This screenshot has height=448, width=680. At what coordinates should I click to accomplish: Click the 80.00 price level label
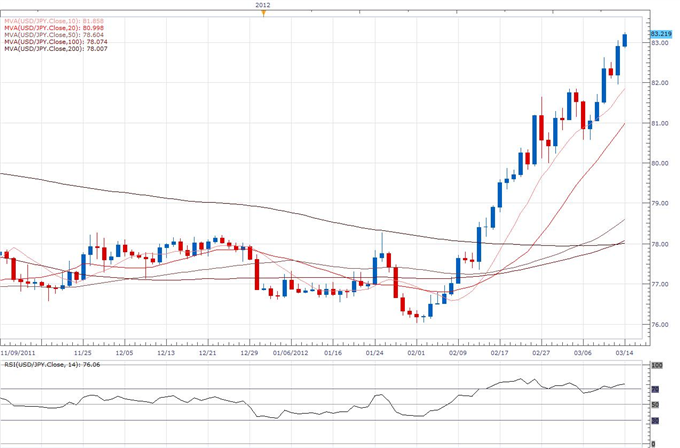click(x=660, y=163)
